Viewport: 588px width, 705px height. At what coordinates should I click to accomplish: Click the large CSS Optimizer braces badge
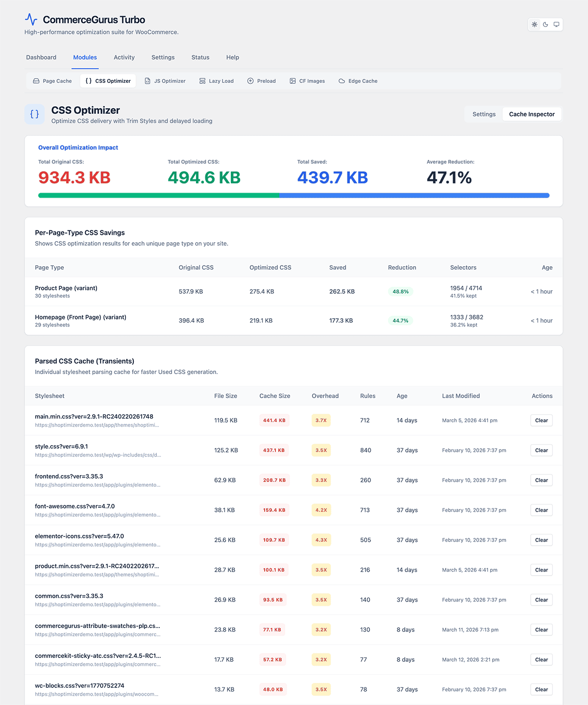pos(35,114)
